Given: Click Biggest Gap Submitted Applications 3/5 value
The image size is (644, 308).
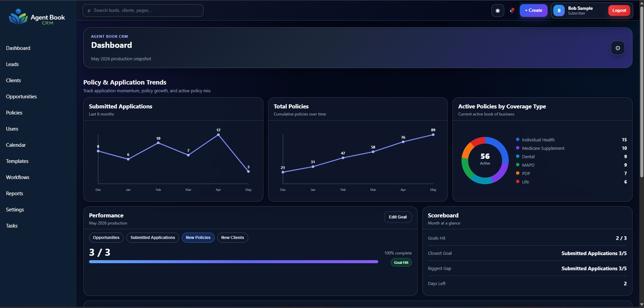Looking at the screenshot, I should click(x=594, y=268).
